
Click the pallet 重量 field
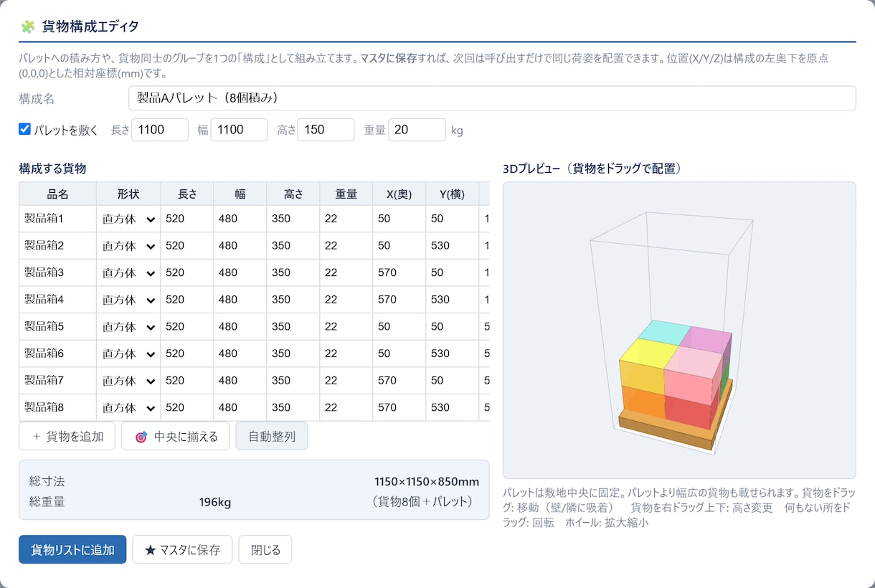pos(417,130)
